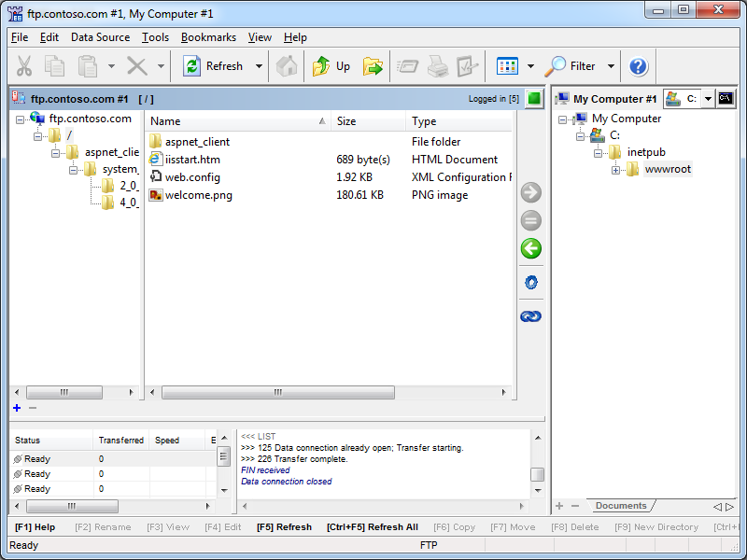747x560 pixels.
Task: Sort file list by Size column header
Action: [x=368, y=121]
